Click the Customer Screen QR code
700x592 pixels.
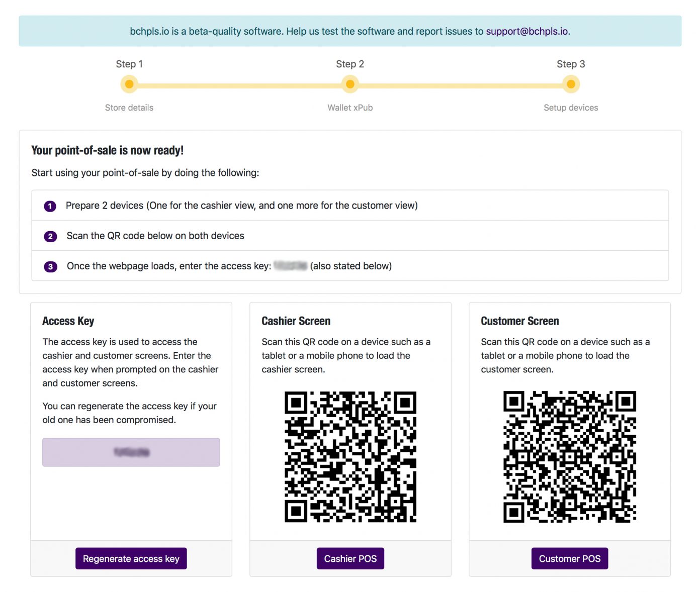569,457
